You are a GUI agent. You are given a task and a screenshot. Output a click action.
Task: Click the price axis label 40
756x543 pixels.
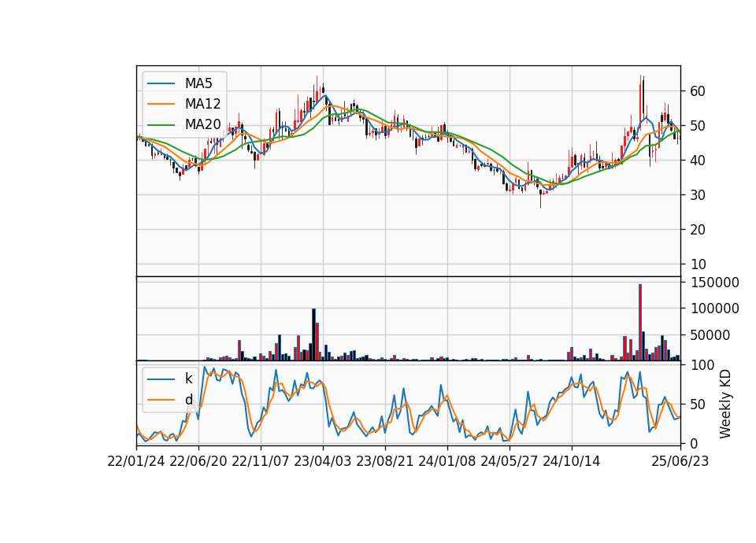(698, 161)
